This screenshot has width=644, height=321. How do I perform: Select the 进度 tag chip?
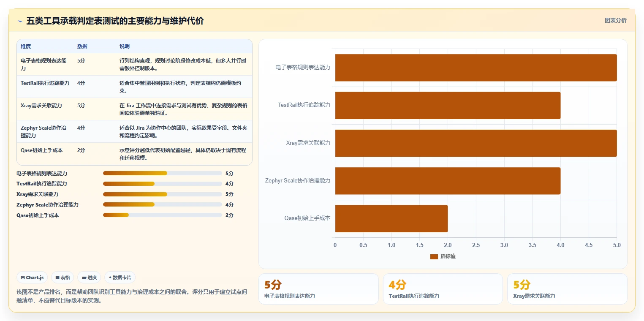(89, 277)
